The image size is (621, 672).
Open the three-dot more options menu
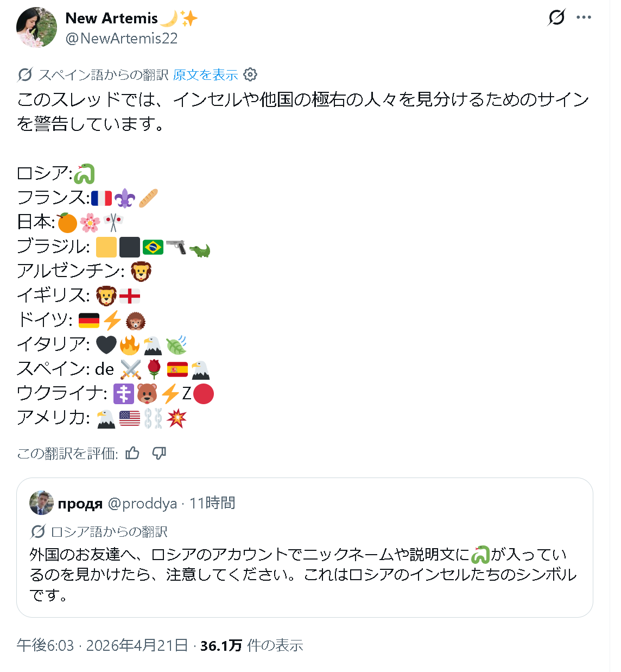[584, 17]
